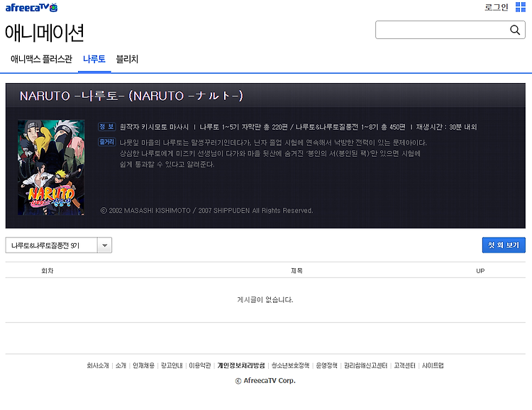This screenshot has height=410, width=532.
Task: Open the 권리침해신고센터 footer link
Action: tap(365, 365)
